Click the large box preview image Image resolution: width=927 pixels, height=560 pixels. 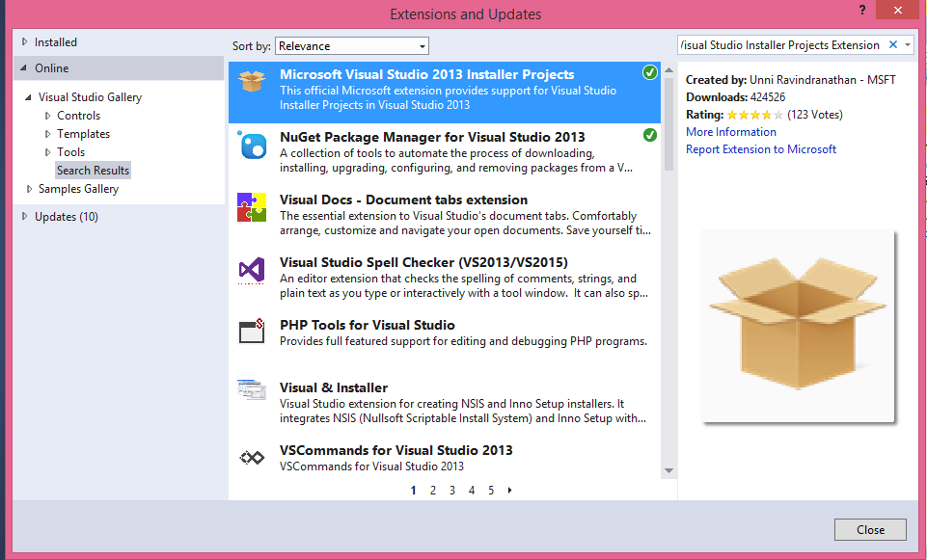click(x=798, y=326)
